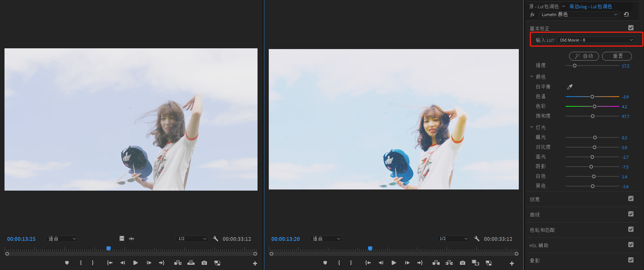The width and height of the screenshot is (644, 270).
Task: Toggle the HSL 辅助 section checkbox
Action: coord(631,245)
